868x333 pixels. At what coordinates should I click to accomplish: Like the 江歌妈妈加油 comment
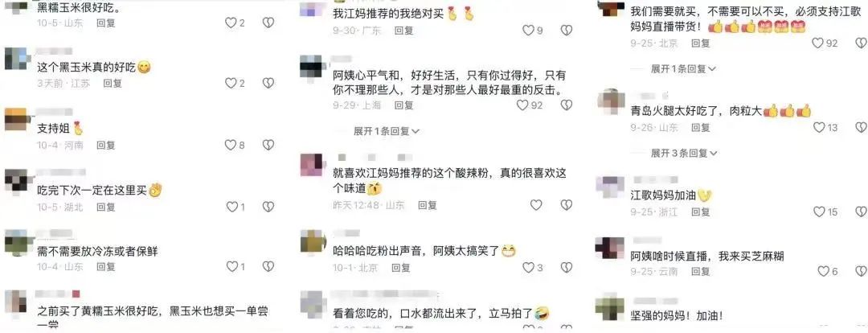[819, 212]
